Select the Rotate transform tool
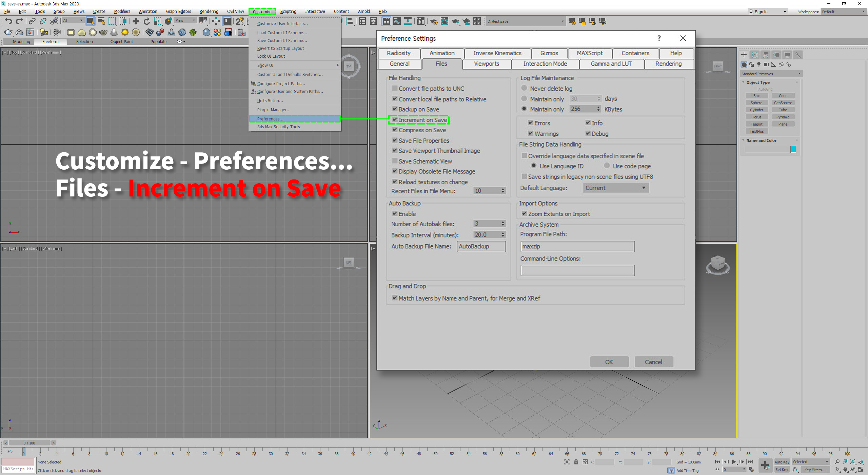Image resolution: width=868 pixels, height=475 pixels. coord(146,21)
